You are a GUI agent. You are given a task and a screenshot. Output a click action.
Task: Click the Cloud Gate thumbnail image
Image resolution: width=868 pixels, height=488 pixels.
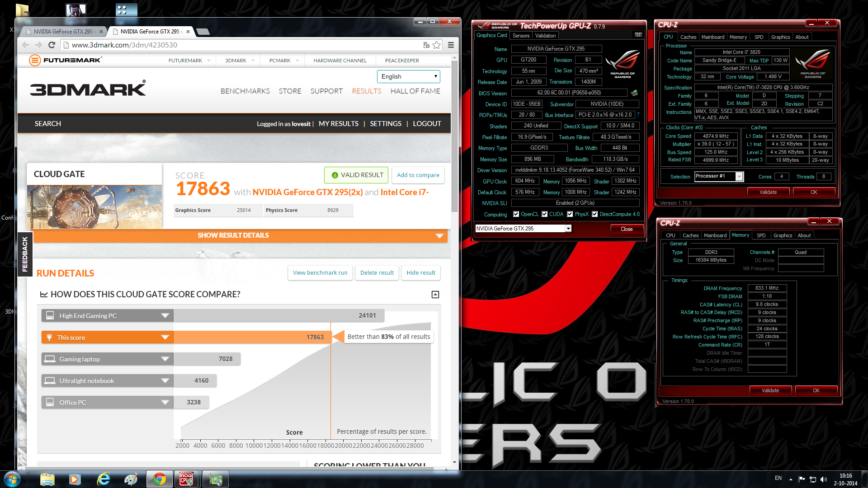point(94,206)
